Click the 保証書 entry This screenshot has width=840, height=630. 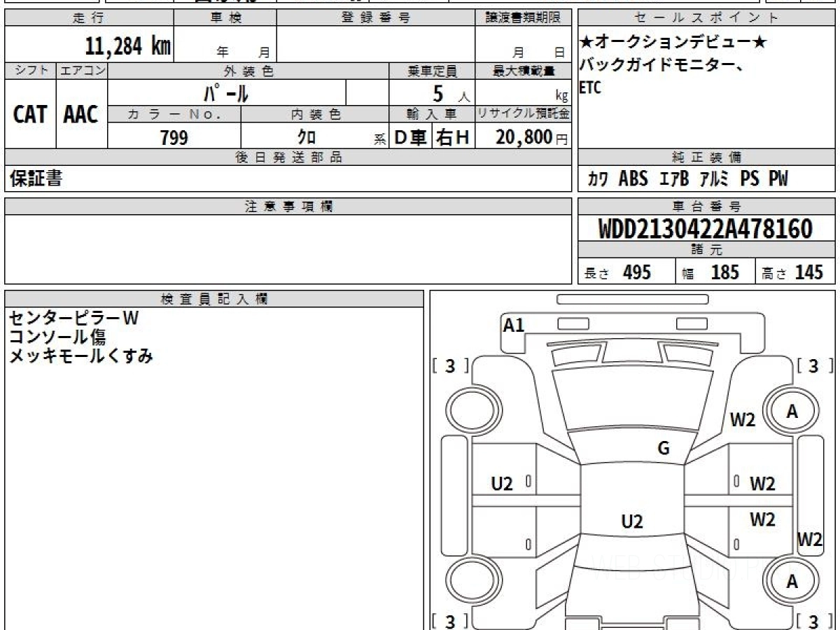click(x=36, y=179)
